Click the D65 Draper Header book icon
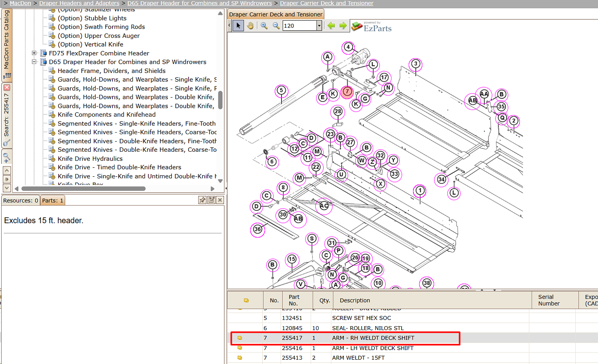This screenshot has width=598, height=364. coord(43,62)
